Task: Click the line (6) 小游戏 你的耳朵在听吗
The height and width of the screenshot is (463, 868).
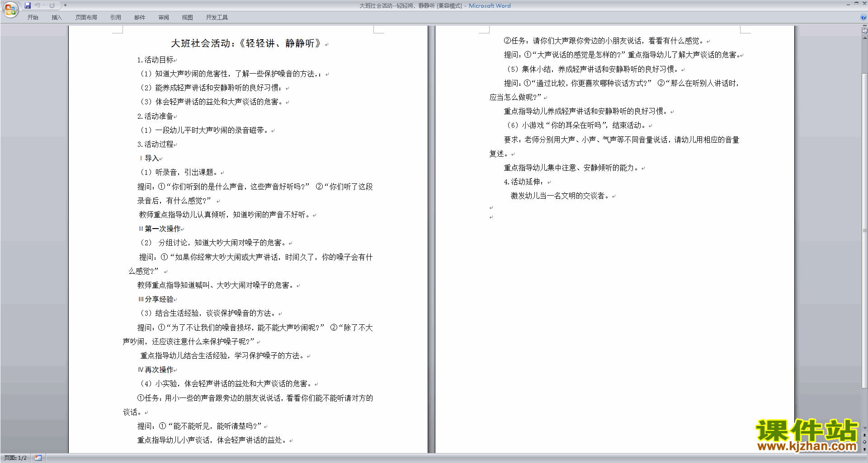Action: tap(576, 125)
